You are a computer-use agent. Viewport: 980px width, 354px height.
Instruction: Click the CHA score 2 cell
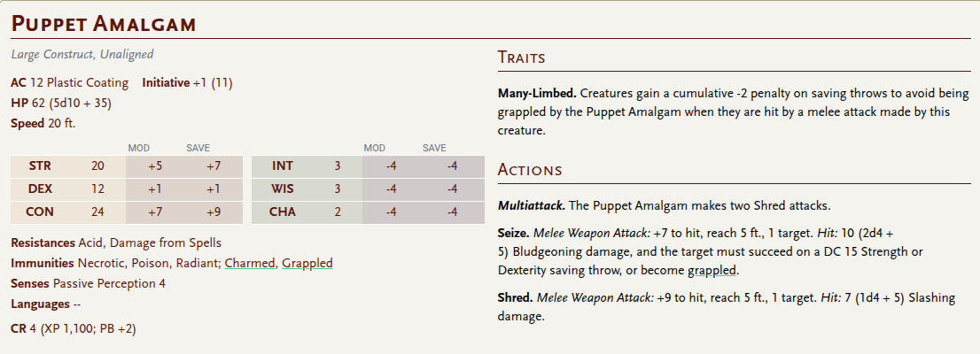click(x=338, y=212)
